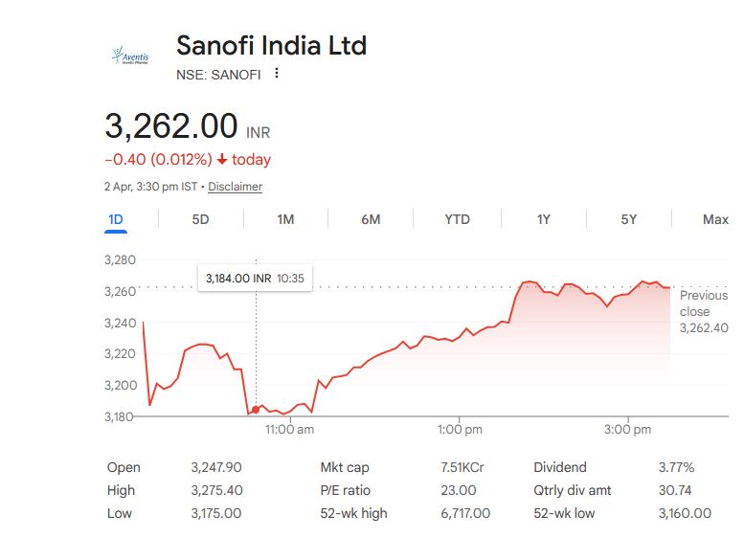This screenshot has height=560, width=744.
Task: Click the Sanofi India Ltd title
Action: [271, 45]
